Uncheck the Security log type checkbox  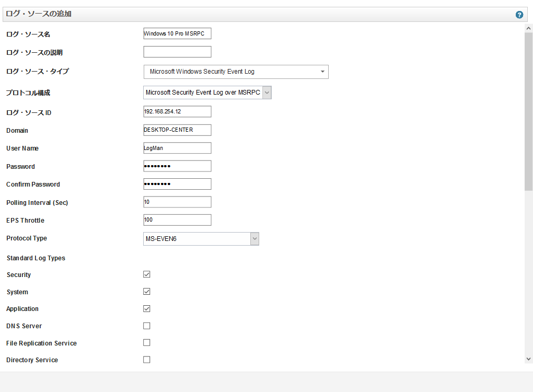pos(146,274)
